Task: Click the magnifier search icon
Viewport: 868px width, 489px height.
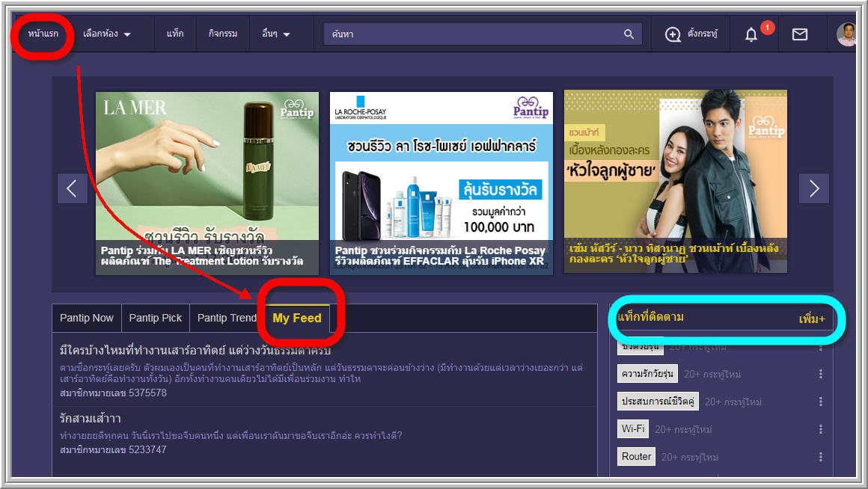Action: [629, 34]
